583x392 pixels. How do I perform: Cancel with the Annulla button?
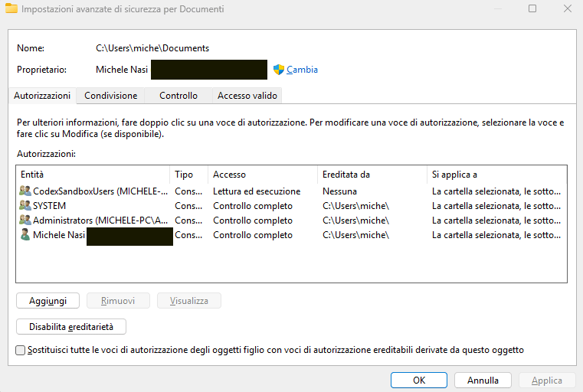click(483, 380)
